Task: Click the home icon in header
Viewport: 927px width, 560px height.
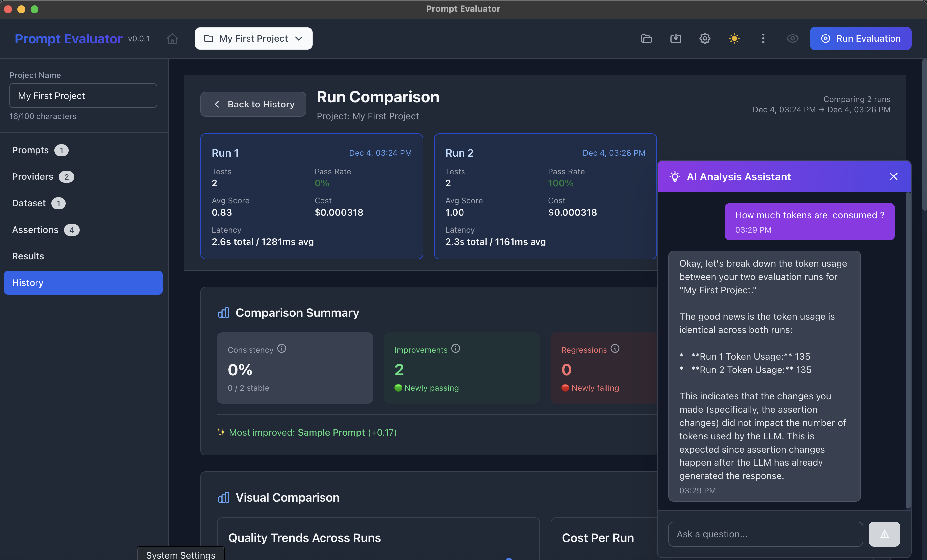Action: point(172,39)
